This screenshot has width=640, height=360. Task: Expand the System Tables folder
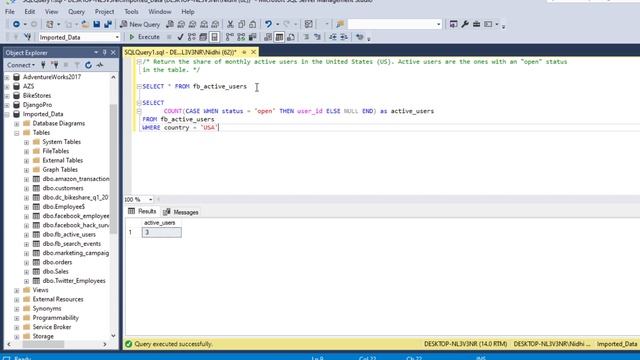coord(27,142)
